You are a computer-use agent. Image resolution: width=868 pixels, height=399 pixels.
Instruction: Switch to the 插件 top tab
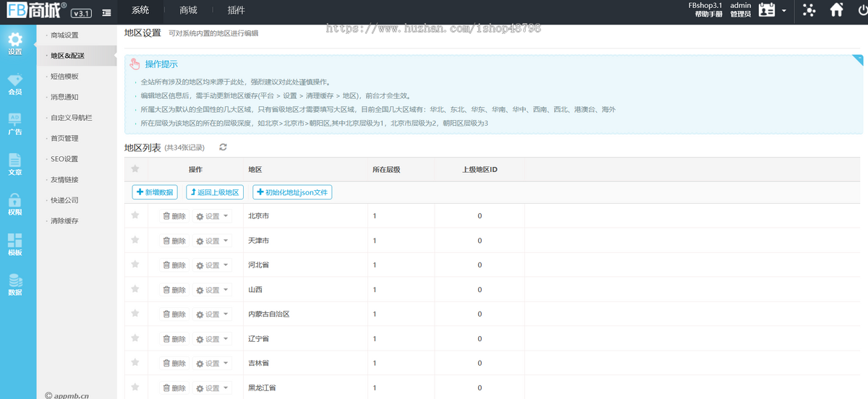pos(236,10)
